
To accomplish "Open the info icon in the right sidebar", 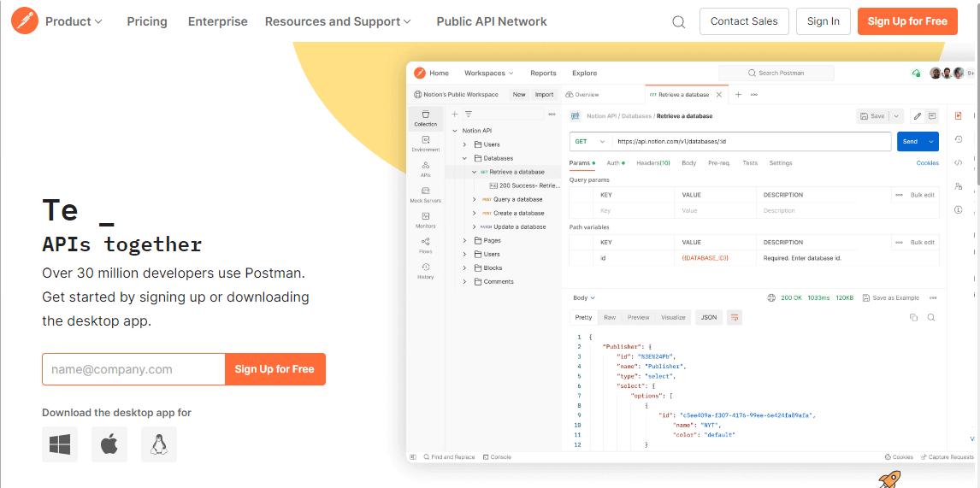I will (x=958, y=210).
